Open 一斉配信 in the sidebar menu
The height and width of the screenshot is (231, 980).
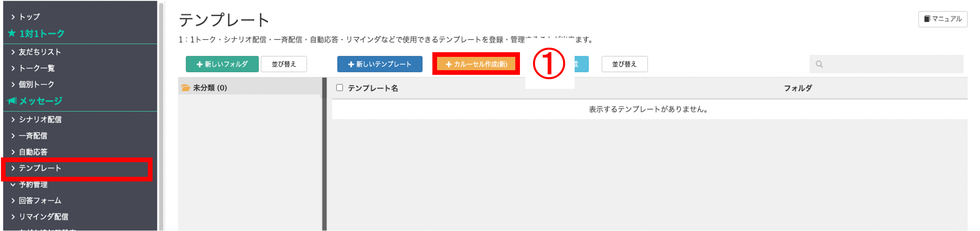(33, 136)
